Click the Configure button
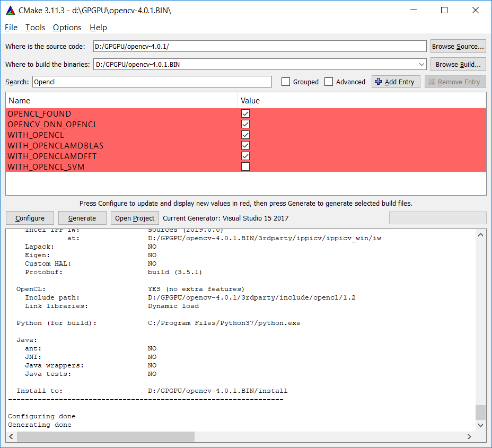The image size is (492, 448). click(30, 218)
